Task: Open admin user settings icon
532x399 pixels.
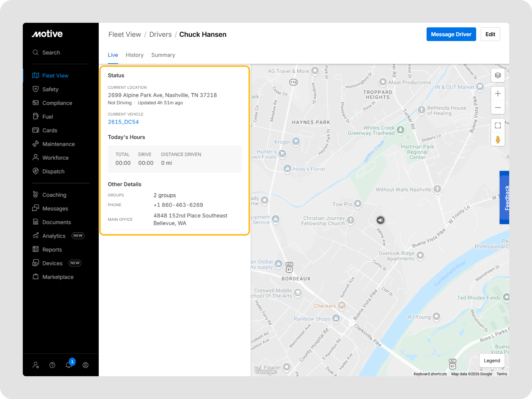Action: coord(36,365)
